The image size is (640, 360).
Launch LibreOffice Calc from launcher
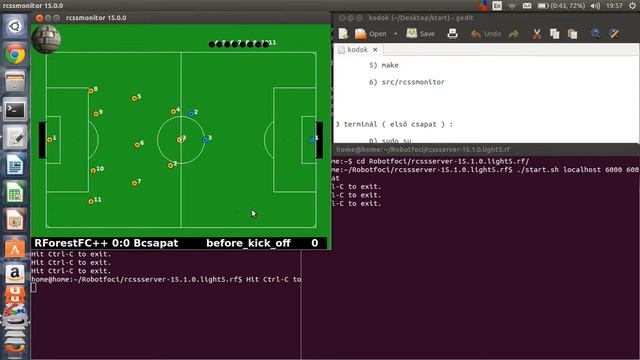(15, 193)
